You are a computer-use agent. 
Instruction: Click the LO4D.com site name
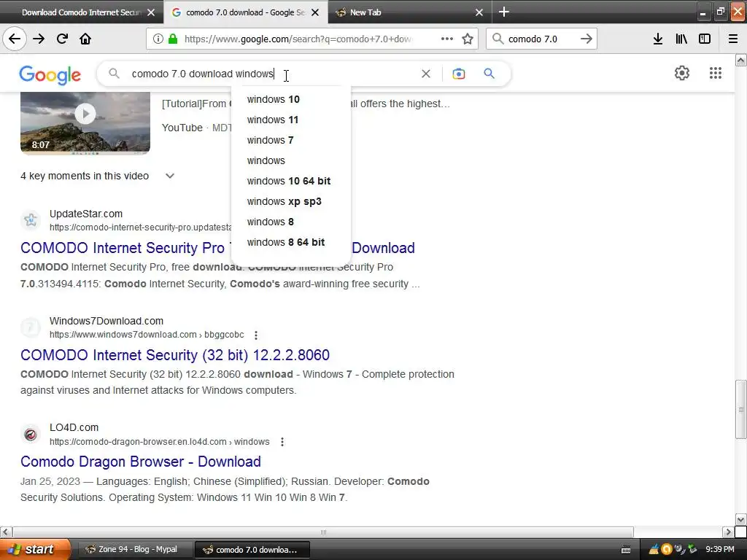click(x=74, y=427)
